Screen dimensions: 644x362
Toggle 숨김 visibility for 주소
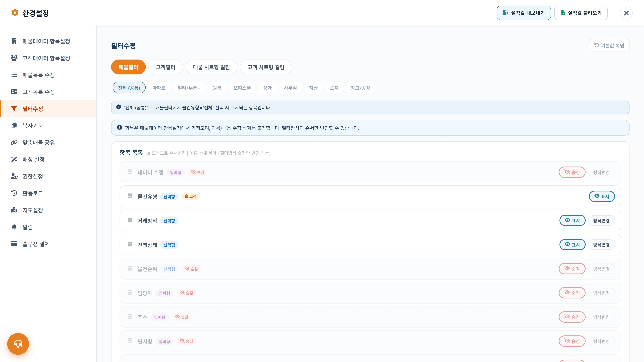[x=572, y=317]
